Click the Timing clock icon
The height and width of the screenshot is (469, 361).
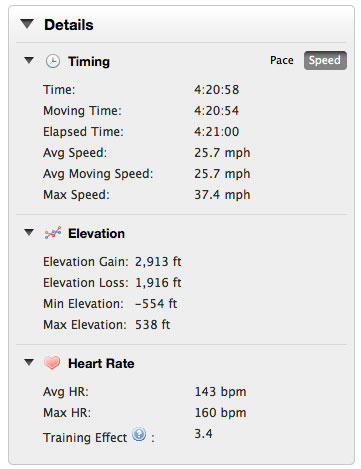[x=53, y=61]
